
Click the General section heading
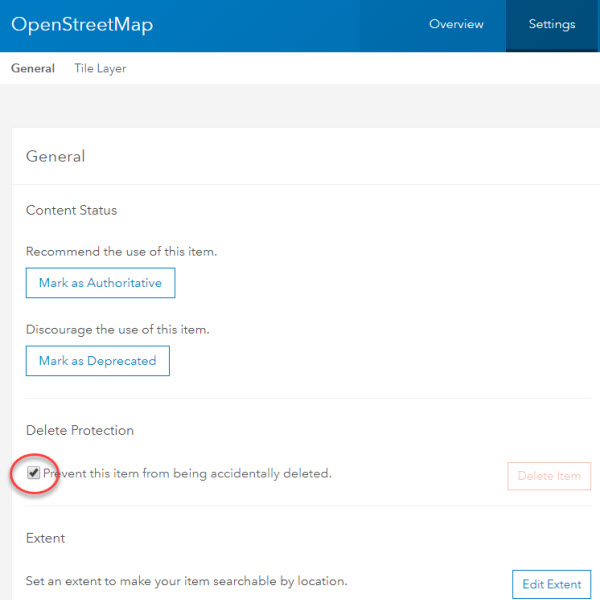[55, 157]
